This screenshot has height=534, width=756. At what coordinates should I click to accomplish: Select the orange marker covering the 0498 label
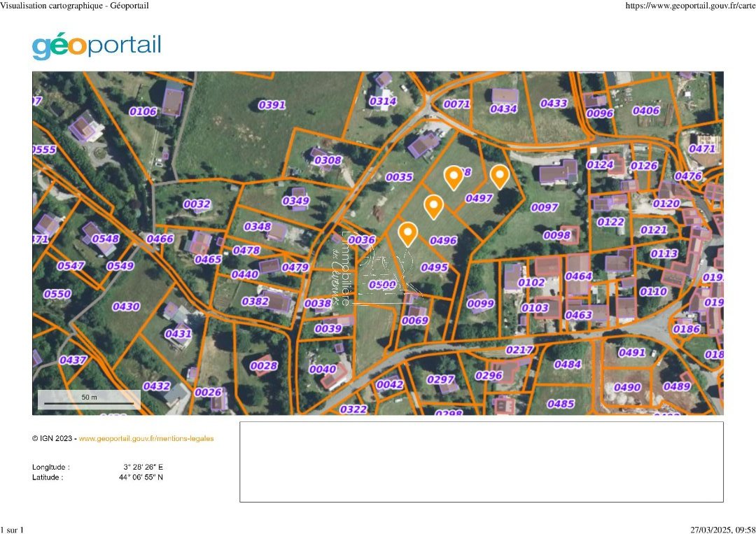(x=454, y=177)
